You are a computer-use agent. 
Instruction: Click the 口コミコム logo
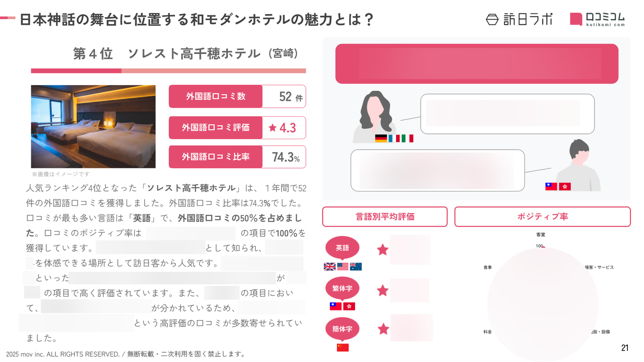click(x=597, y=19)
